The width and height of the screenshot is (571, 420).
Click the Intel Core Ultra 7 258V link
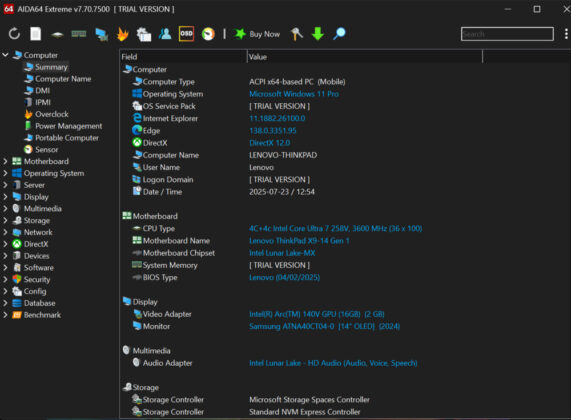pos(335,228)
